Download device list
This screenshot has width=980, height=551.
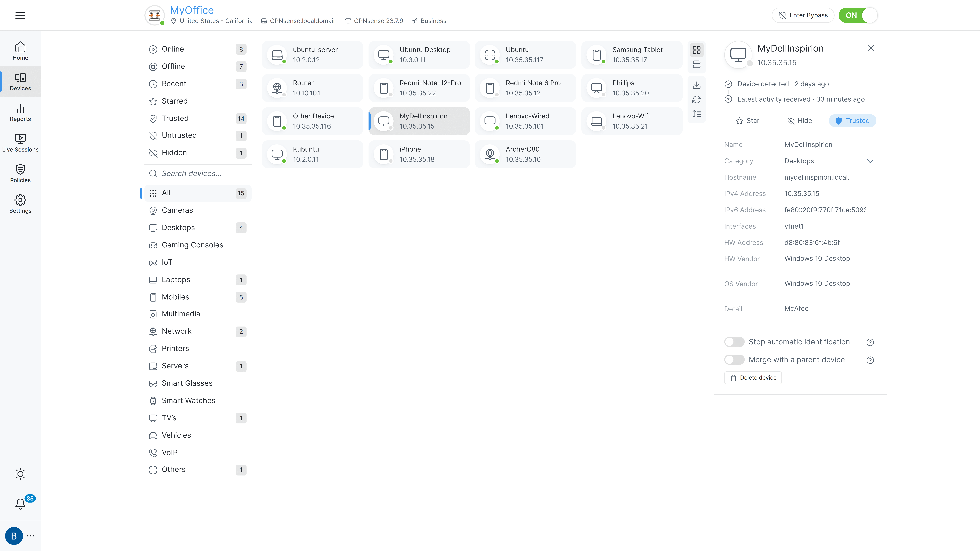pos(697,85)
